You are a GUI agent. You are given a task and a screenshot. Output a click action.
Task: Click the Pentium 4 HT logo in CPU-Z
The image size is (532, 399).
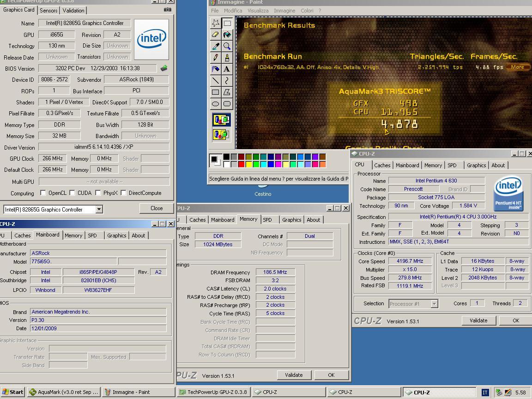(x=508, y=193)
